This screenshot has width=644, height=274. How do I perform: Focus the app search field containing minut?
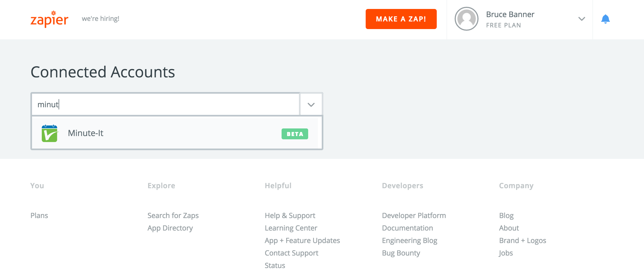click(165, 105)
